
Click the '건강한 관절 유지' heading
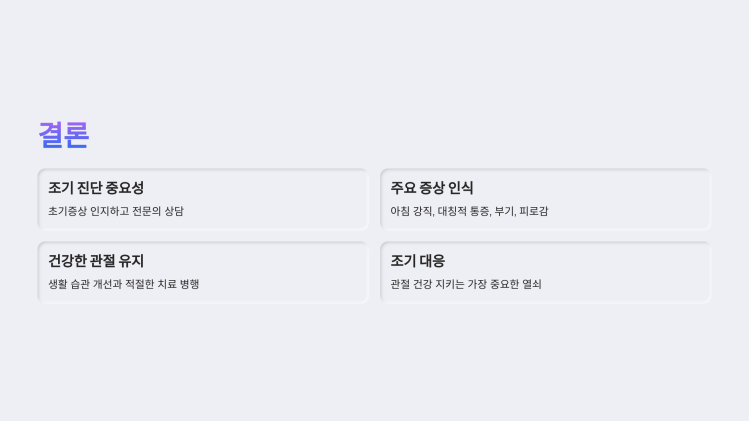[x=96, y=261]
